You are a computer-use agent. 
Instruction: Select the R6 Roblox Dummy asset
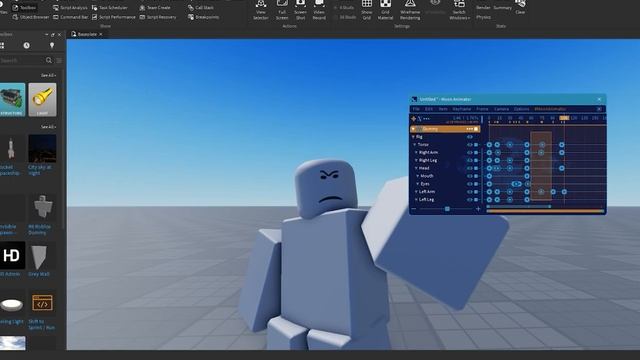(x=42, y=214)
